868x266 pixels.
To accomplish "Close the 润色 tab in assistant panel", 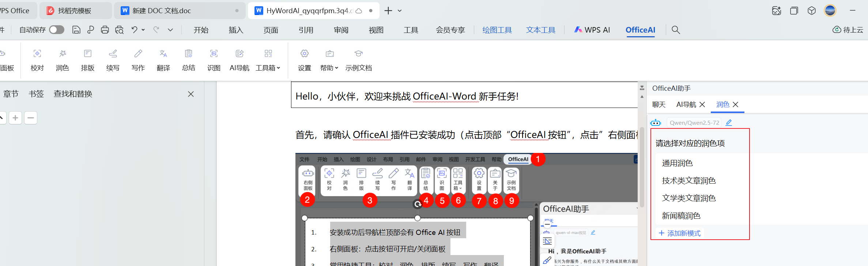I will pos(736,105).
